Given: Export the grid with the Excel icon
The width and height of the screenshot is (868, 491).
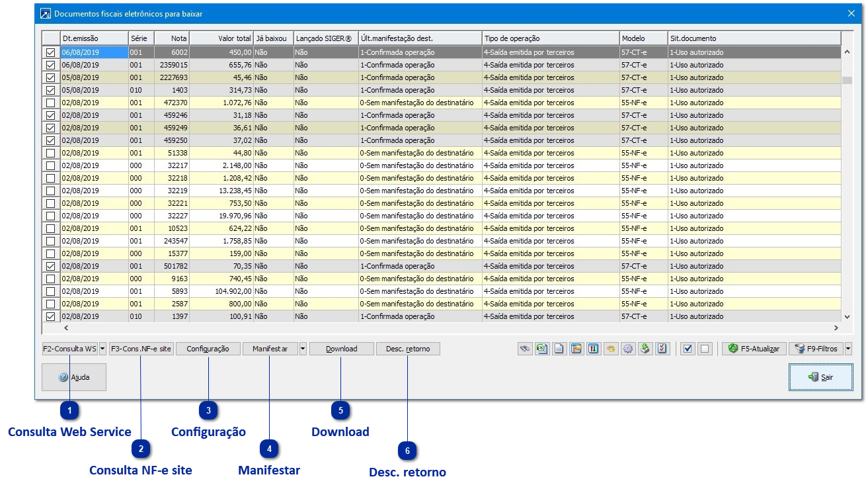Looking at the screenshot, I should pyautogui.click(x=542, y=349).
